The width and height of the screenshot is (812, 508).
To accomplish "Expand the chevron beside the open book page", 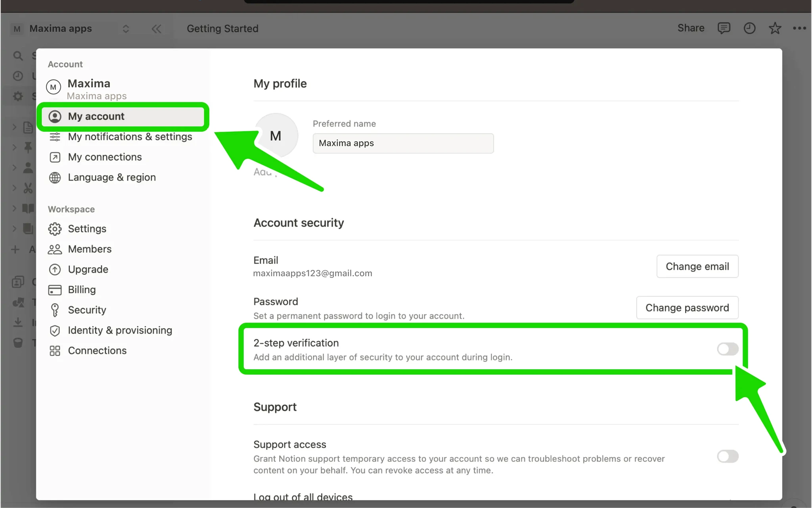I will [14, 208].
